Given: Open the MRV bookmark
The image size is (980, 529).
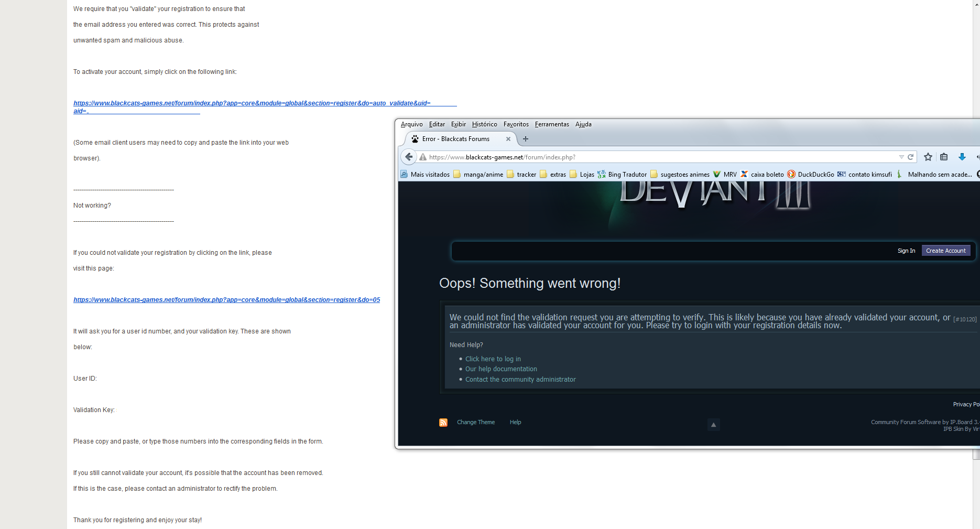Looking at the screenshot, I should 725,175.
